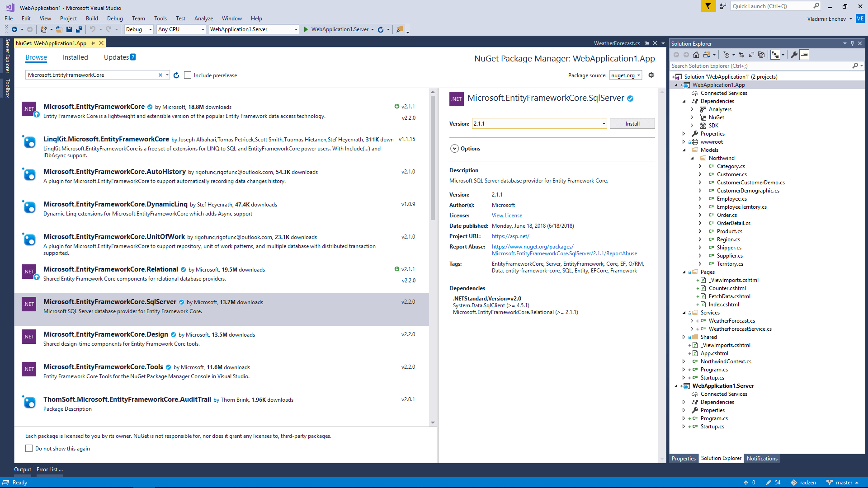Open the Error List tab
Image resolution: width=868 pixels, height=488 pixels.
(x=50, y=469)
